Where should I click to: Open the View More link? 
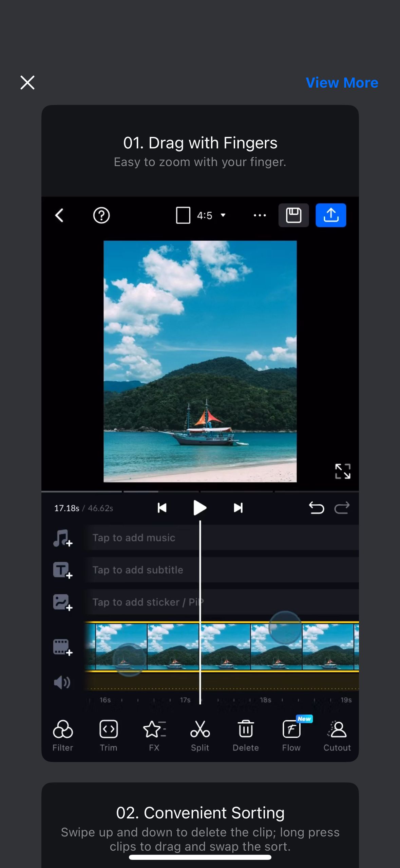pyautogui.click(x=342, y=83)
